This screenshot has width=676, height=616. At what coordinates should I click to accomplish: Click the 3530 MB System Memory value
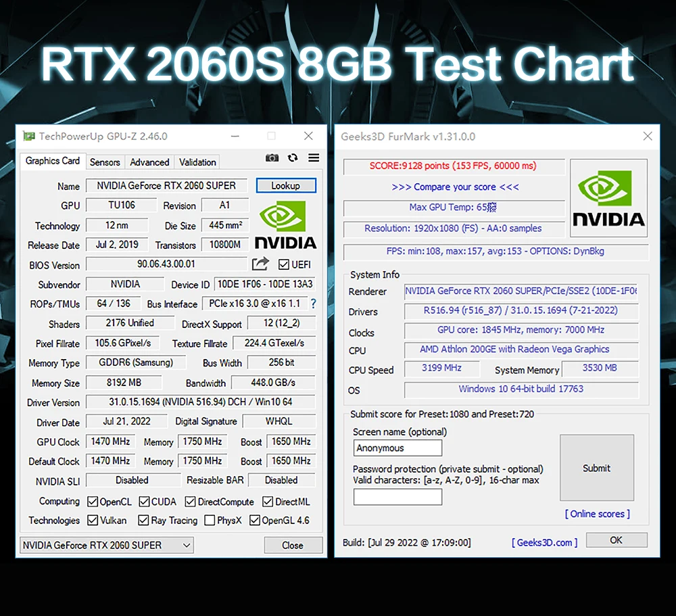coord(600,368)
